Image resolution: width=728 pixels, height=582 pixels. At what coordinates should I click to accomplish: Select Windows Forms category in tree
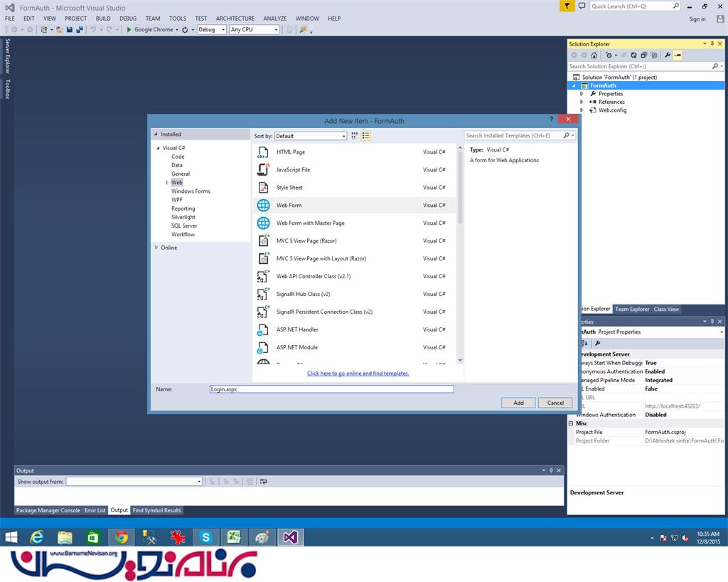pos(191,191)
